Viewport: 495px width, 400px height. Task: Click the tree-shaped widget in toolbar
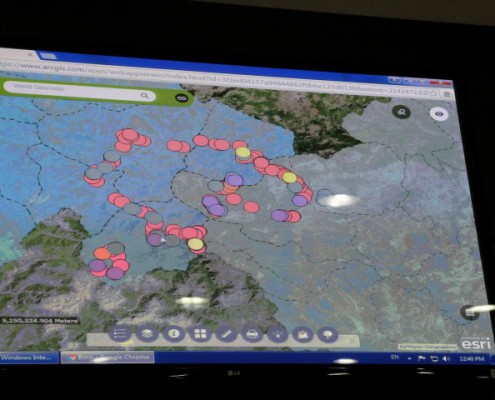pos(328,334)
